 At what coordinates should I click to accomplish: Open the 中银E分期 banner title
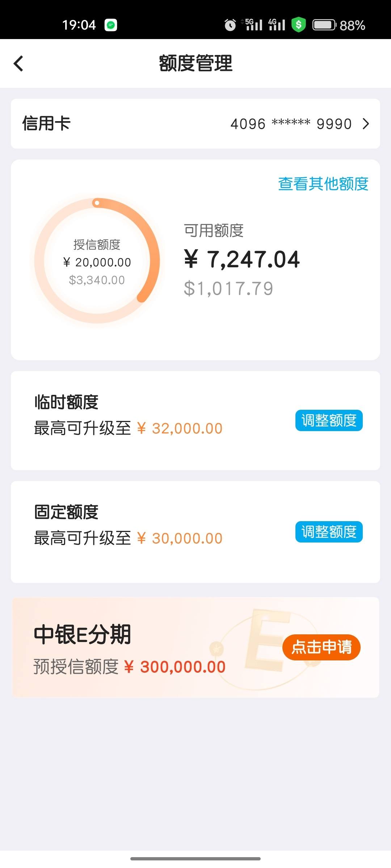point(82,634)
